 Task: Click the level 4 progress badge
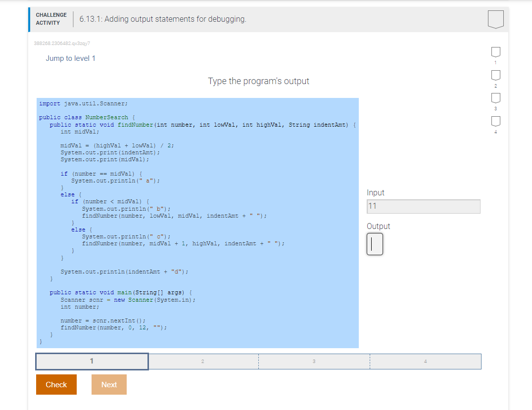(495, 121)
